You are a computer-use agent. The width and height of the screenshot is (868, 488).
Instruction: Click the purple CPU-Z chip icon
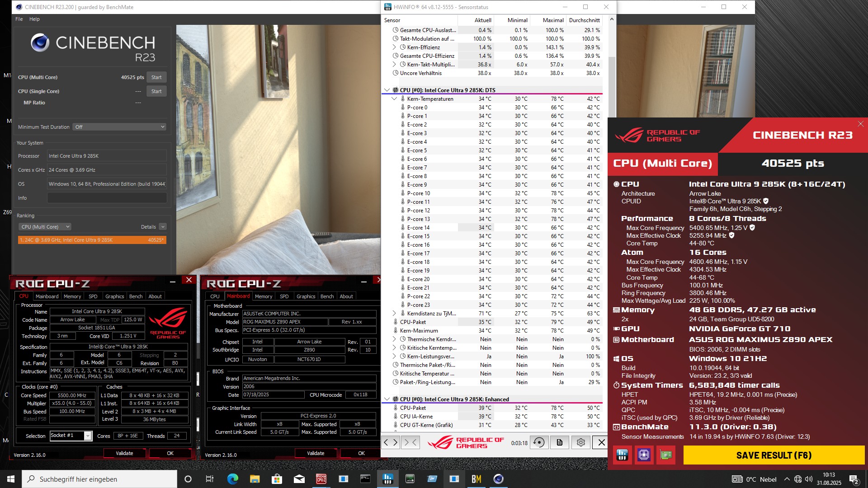[x=644, y=455]
